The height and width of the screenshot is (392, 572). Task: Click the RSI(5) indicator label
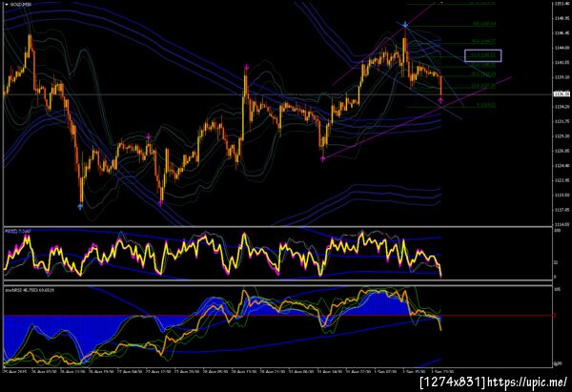17,231
